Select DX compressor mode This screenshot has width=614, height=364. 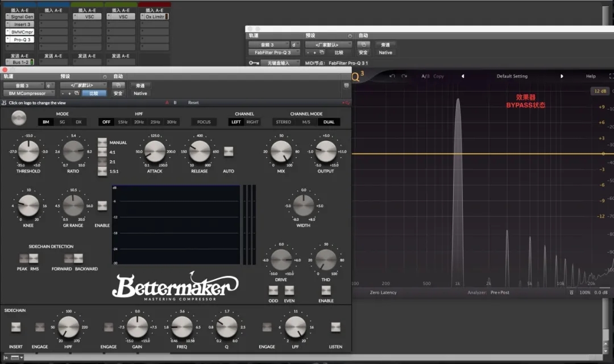click(78, 122)
